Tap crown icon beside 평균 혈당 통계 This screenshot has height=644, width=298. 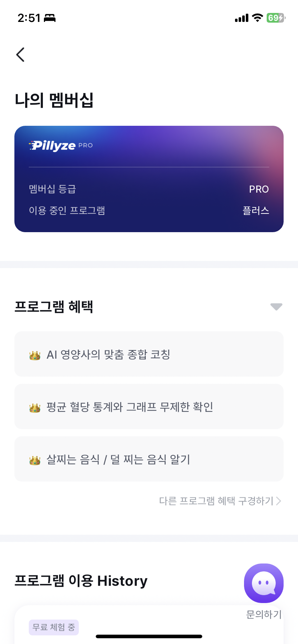tap(35, 408)
